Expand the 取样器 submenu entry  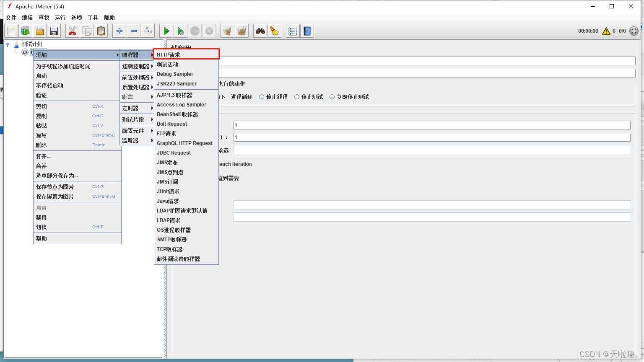pos(137,55)
